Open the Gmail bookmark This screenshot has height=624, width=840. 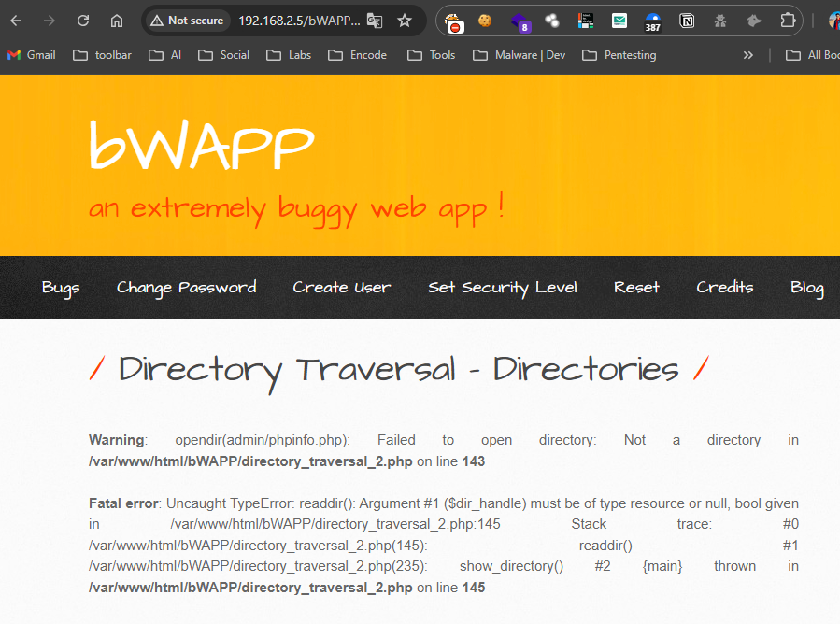(x=32, y=55)
